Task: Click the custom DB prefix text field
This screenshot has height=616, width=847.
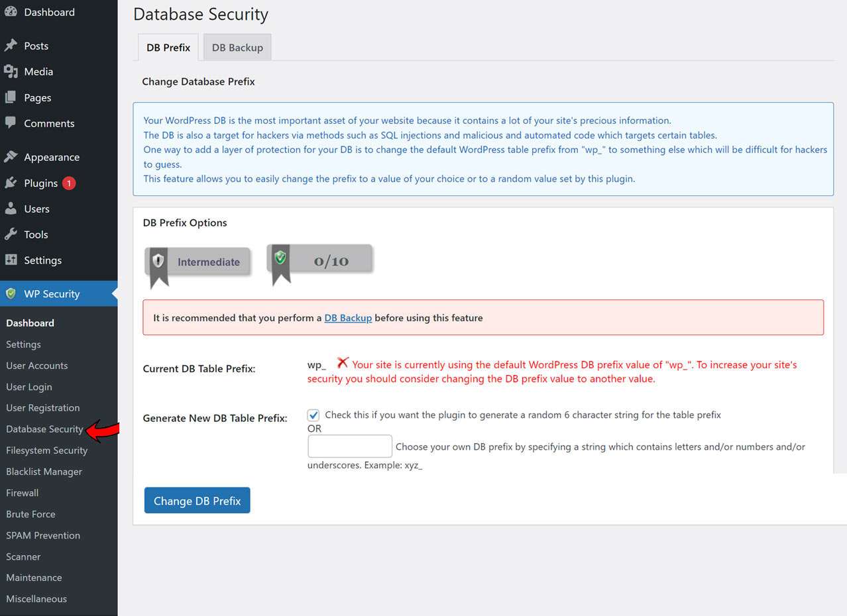Action: [x=350, y=446]
